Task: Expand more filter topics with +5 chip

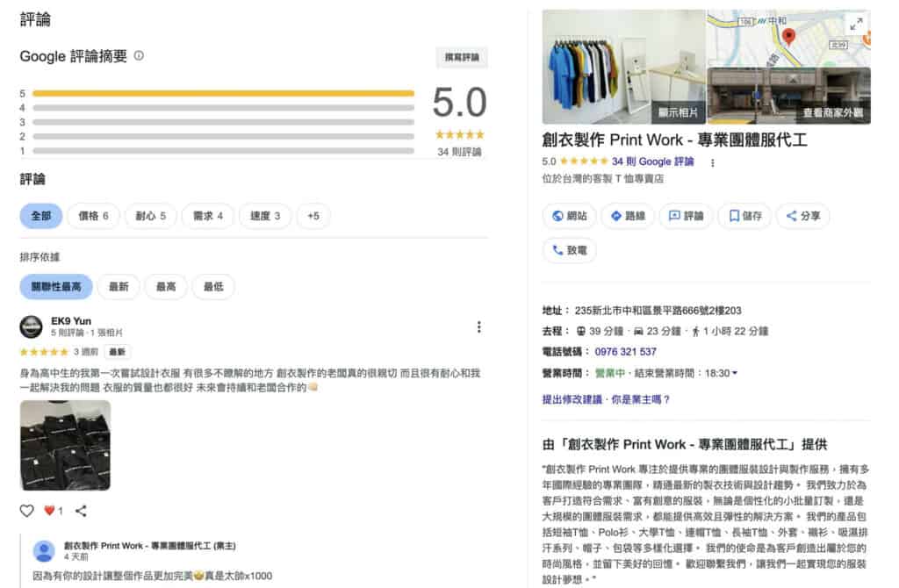Action: click(313, 216)
